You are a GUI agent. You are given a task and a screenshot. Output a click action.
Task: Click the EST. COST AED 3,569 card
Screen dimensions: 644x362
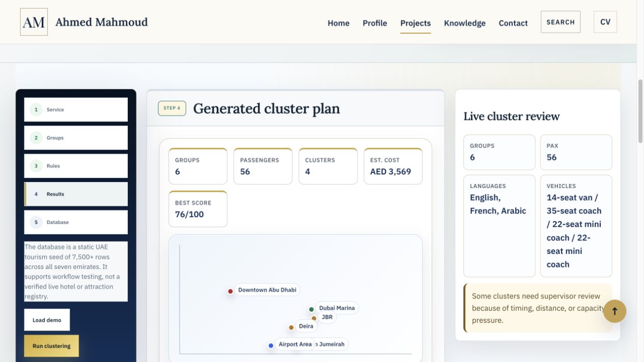point(393,166)
